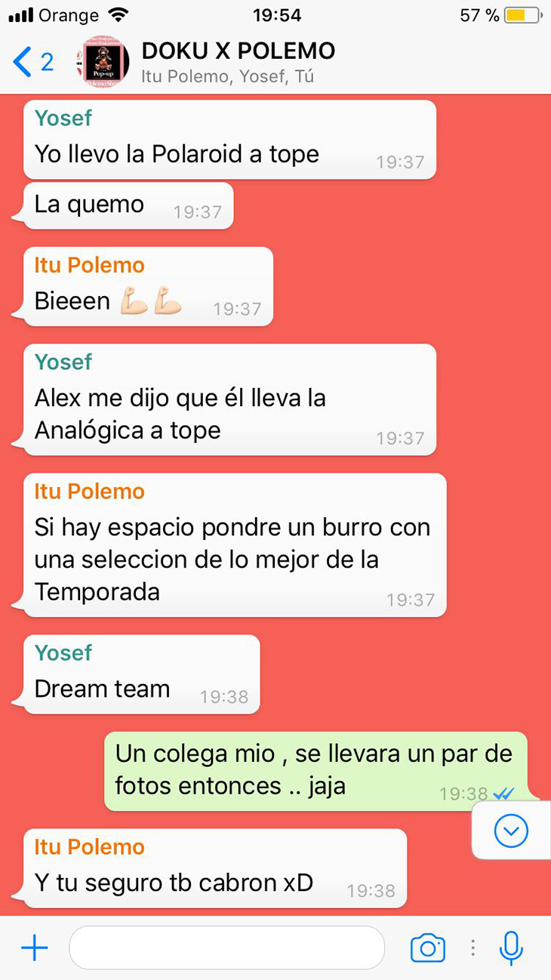Select the "Dream team" message bubble
Screen dimensions: 551x980
(x=142, y=674)
